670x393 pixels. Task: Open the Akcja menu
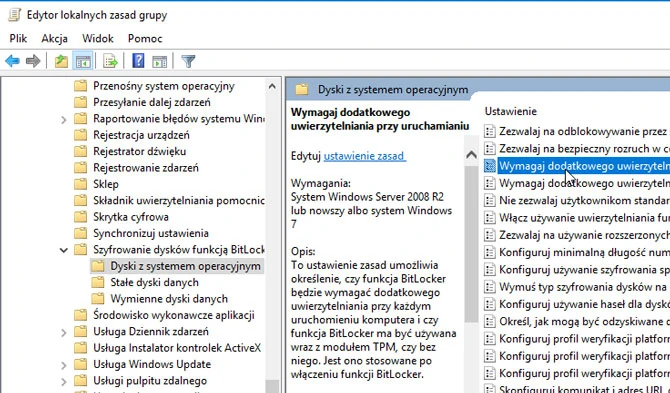(x=54, y=38)
